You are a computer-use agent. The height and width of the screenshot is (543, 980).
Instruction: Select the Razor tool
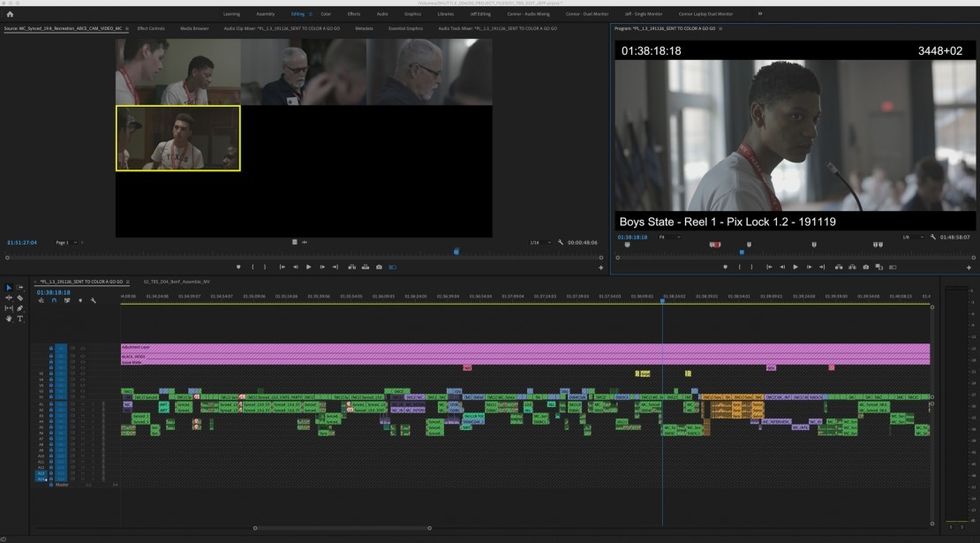tap(20, 298)
